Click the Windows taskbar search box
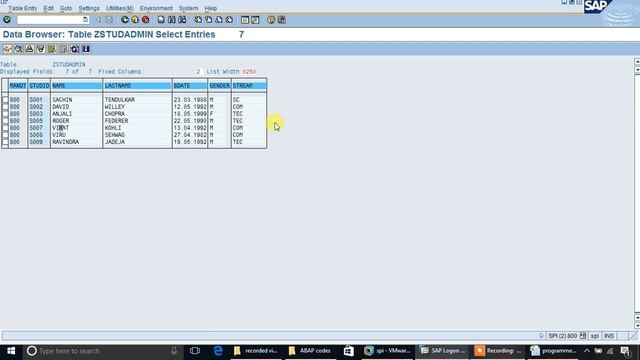 (x=102, y=351)
